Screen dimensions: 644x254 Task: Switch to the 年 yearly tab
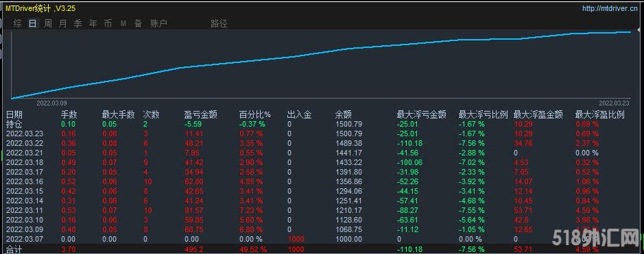[x=93, y=24]
